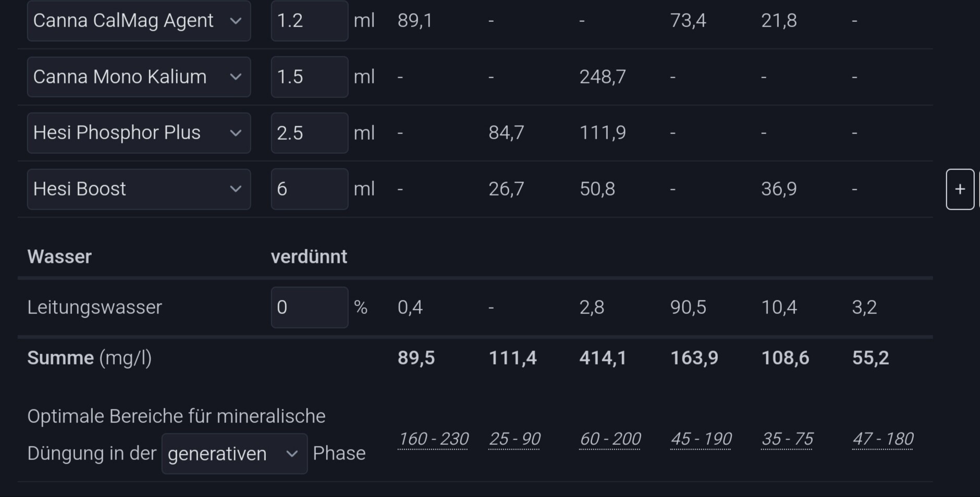Viewport: 980px width, 497px height.
Task: Select the Hesi Boost 6 ml field
Action: coord(309,189)
